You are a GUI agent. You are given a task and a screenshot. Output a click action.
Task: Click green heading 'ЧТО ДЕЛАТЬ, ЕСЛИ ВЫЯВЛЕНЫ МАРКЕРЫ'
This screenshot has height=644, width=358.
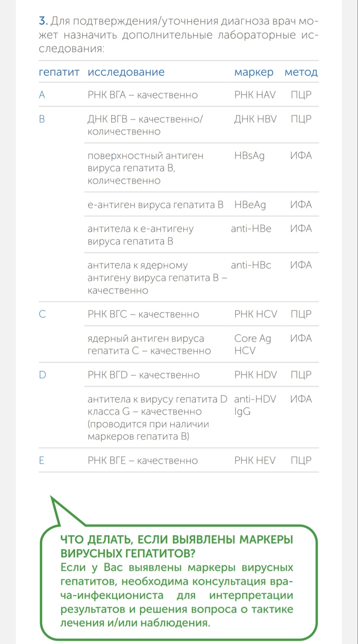177,539
